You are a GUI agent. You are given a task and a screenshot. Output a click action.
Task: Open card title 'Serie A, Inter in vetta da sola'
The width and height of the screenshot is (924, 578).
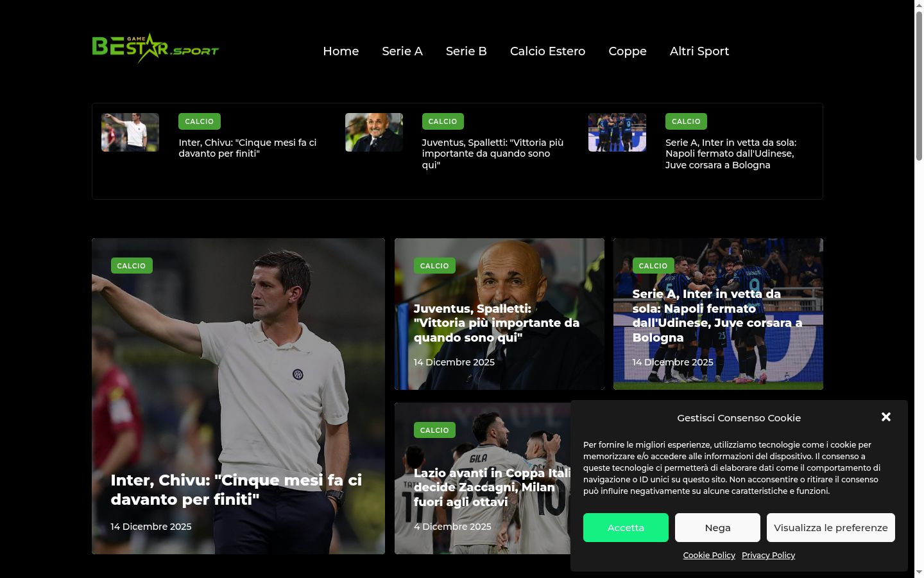pyautogui.click(x=717, y=315)
